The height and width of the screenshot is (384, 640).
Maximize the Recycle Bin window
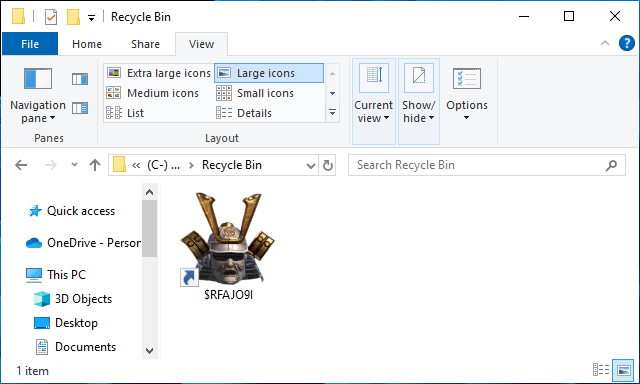coord(569,17)
